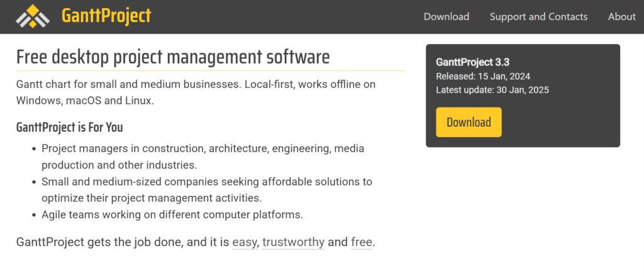Click the bullet about Agile teams

pyautogui.click(x=172, y=215)
